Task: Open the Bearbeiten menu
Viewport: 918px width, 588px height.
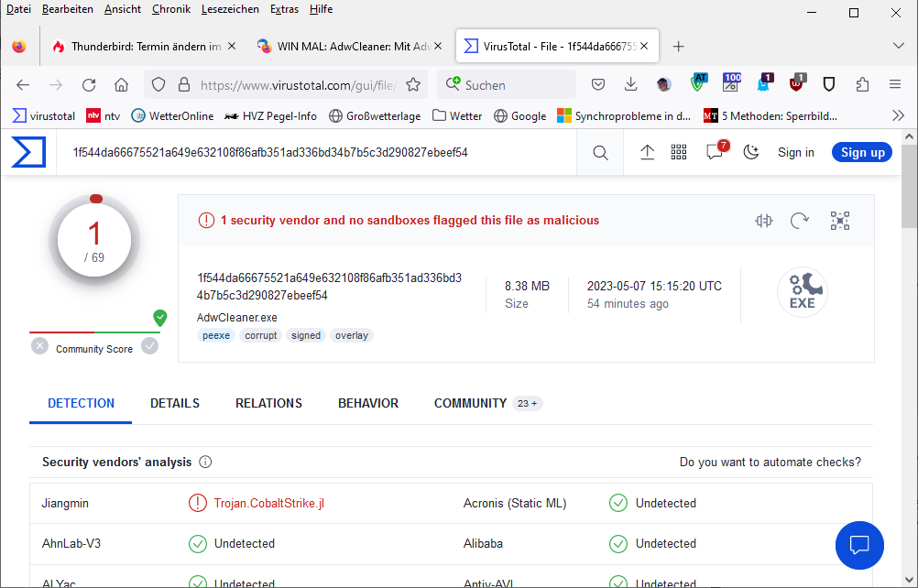Action: [x=67, y=9]
